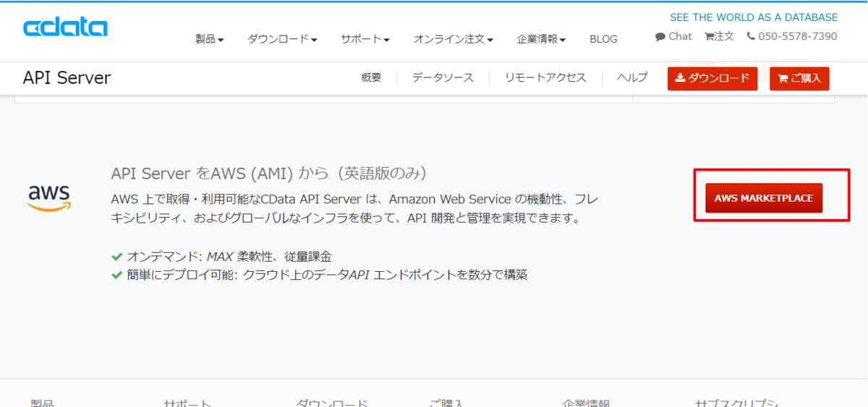Switch to the ヘルプ tab
The width and height of the screenshot is (868, 407).
(632, 78)
